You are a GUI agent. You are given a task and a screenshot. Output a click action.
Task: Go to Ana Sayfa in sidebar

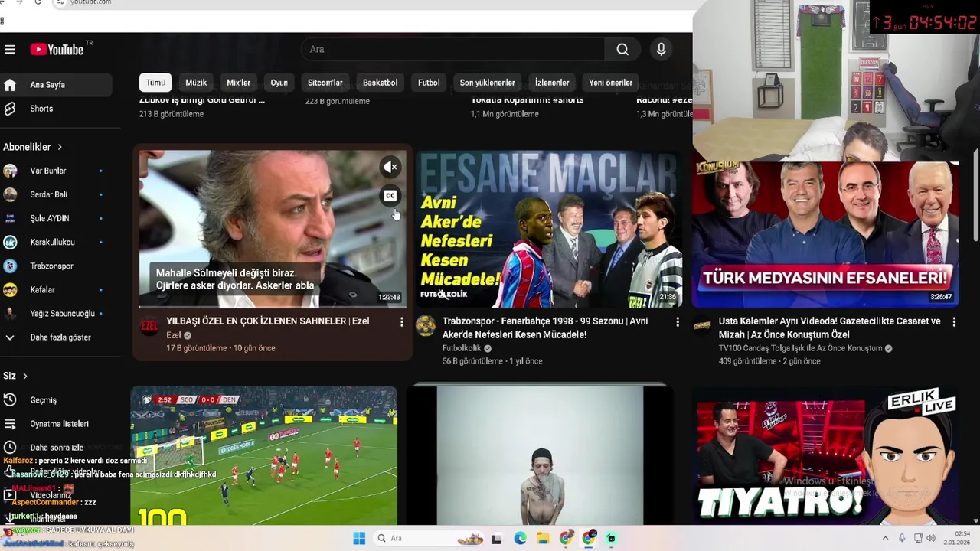tap(57, 85)
